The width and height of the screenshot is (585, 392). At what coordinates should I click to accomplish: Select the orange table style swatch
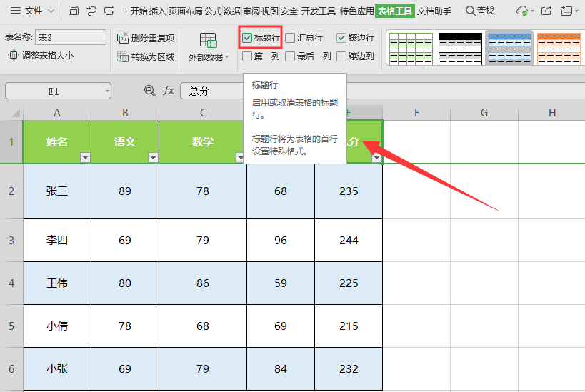(x=559, y=47)
